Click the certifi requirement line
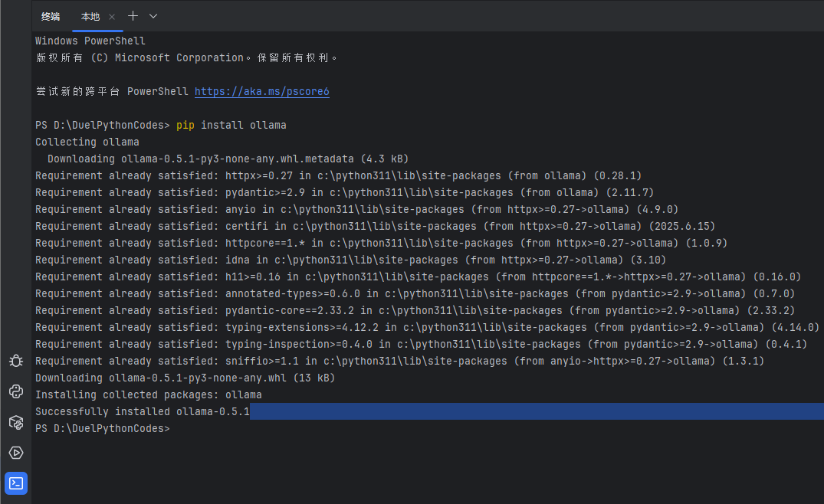The height and width of the screenshot is (504, 824). pyautogui.click(x=376, y=226)
